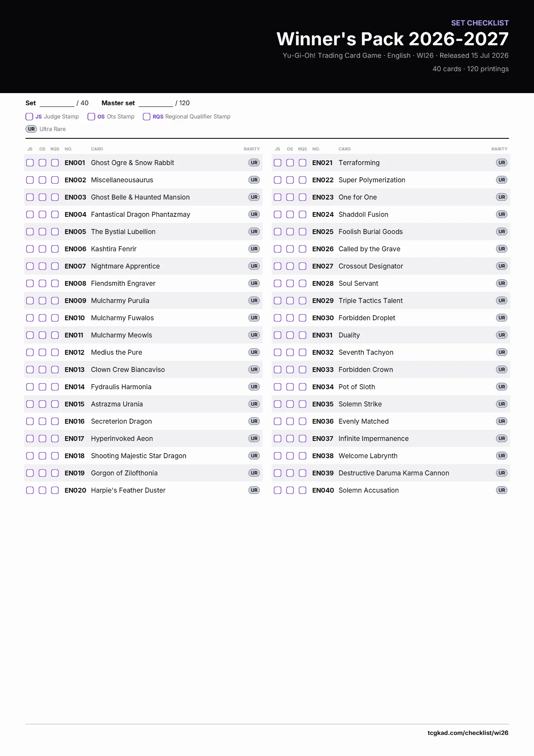This screenshot has height=756, width=534.
Task: Check the OS box for EN002 Miscellaneousaurus
Action: [x=42, y=180]
